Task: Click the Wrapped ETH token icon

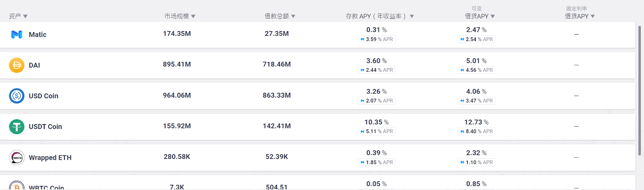Action: tap(17, 157)
